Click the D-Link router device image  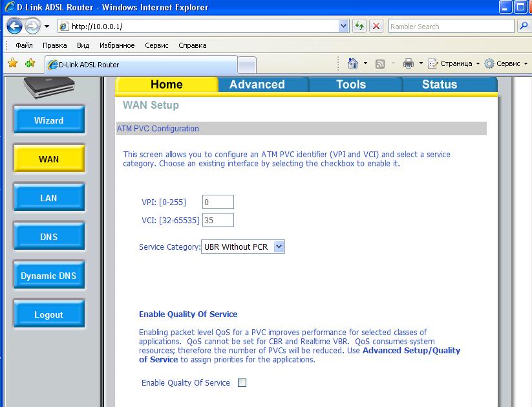point(49,87)
